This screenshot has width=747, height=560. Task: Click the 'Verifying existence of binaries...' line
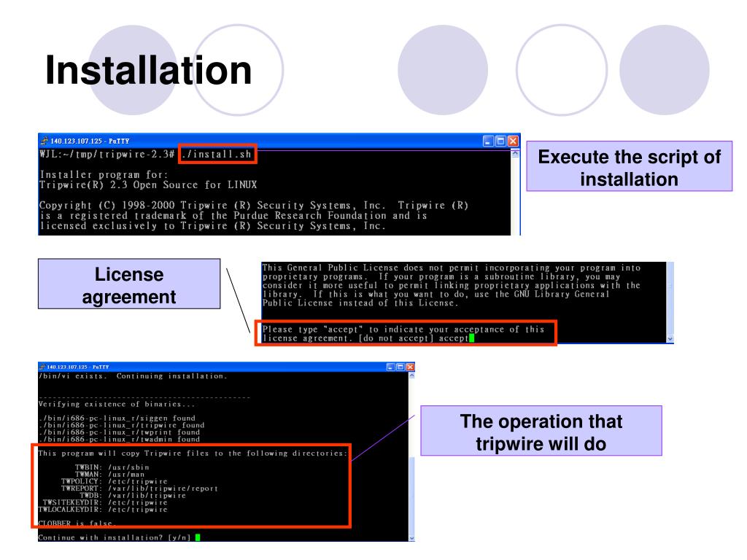point(116,404)
